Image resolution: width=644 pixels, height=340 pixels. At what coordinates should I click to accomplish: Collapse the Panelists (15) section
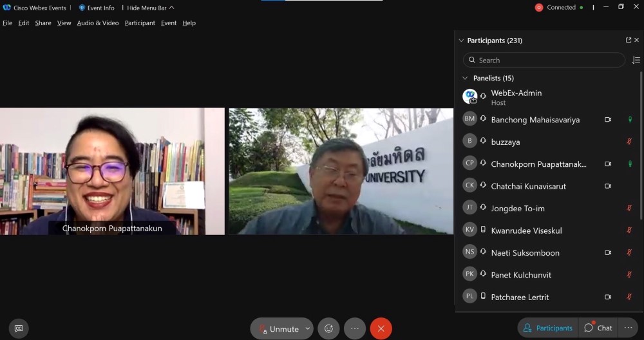(465, 78)
